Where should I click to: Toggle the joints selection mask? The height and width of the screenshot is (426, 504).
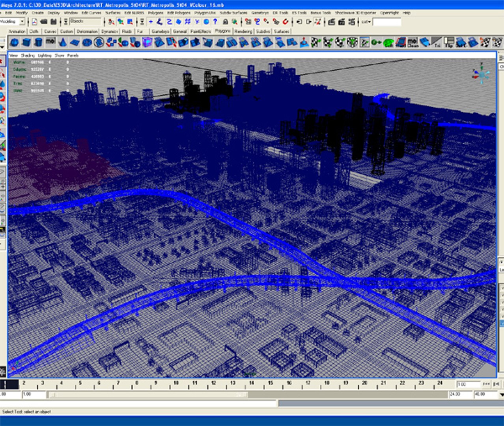tap(159, 22)
